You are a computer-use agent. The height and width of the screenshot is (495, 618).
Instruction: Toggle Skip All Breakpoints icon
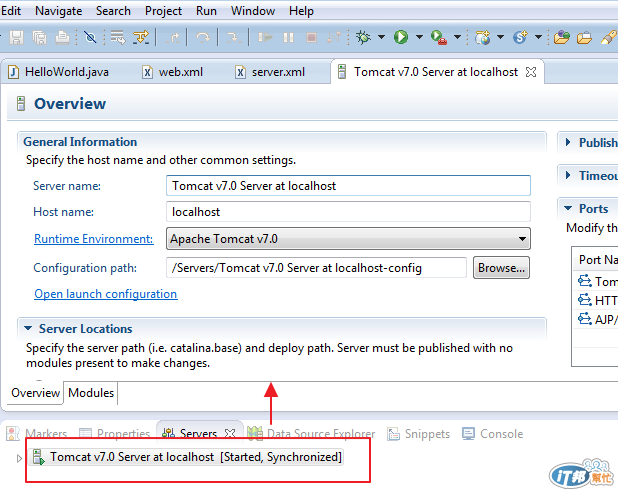90,37
